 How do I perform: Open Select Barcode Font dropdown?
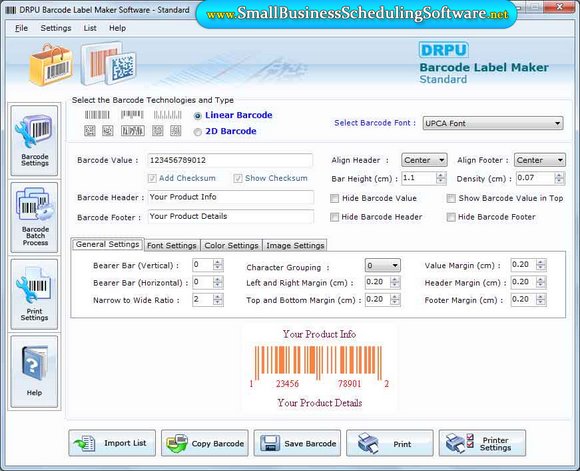pyautogui.click(x=493, y=123)
